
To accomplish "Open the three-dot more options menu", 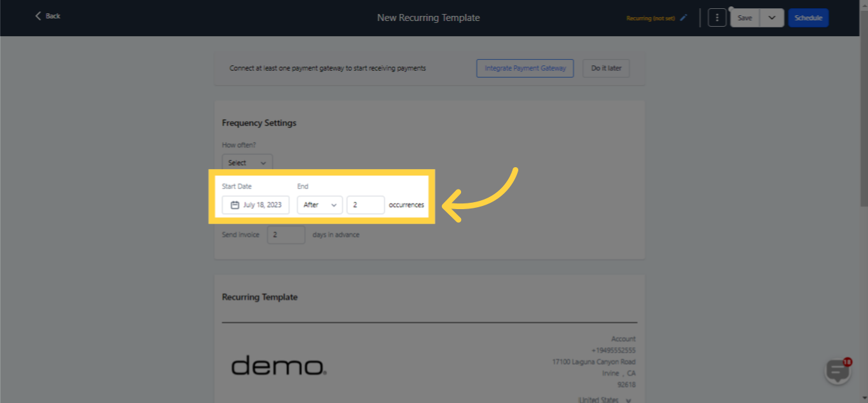I will 717,18.
